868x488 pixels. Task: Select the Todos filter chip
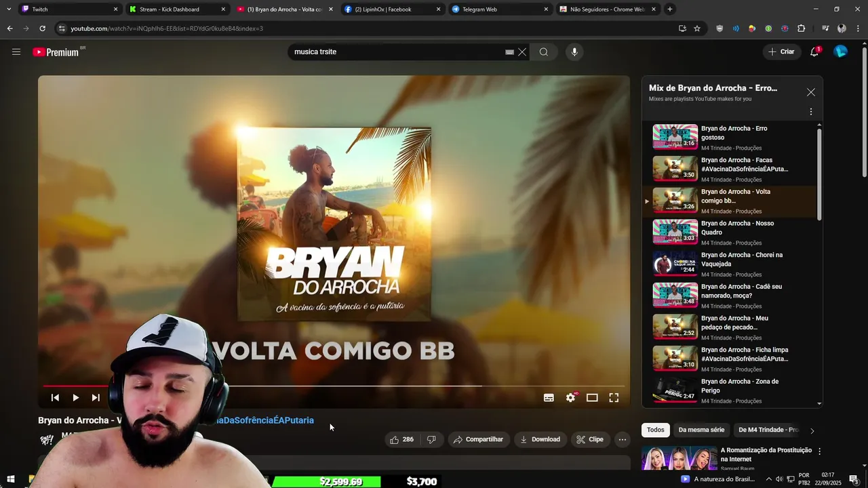[x=655, y=430]
